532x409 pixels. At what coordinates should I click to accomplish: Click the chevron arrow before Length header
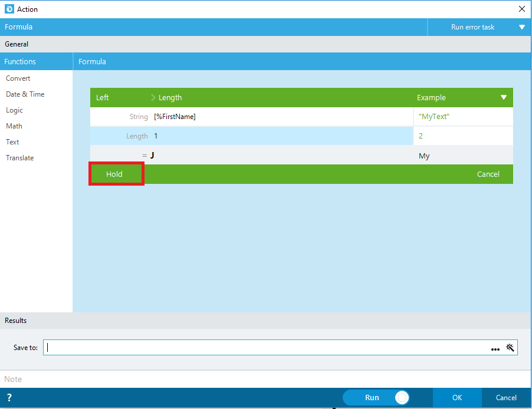click(x=153, y=98)
